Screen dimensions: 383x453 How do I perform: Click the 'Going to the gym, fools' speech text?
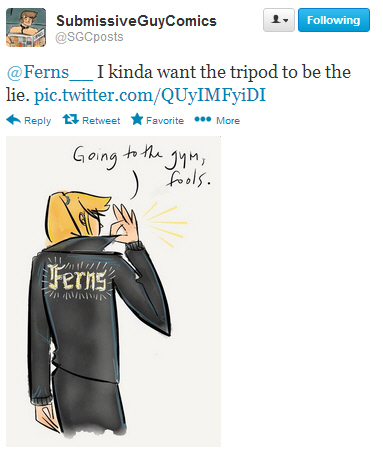[x=142, y=167]
